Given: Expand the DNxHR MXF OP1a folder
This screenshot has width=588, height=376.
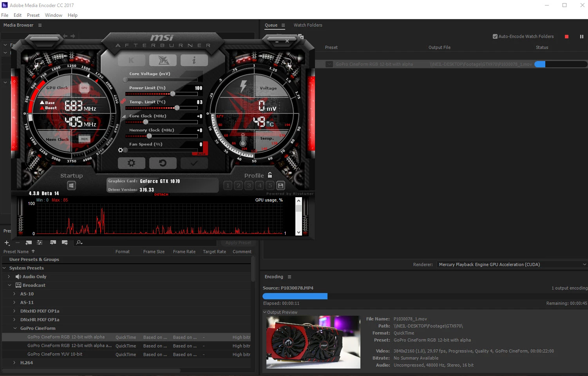Looking at the screenshot, I should 14,320.
